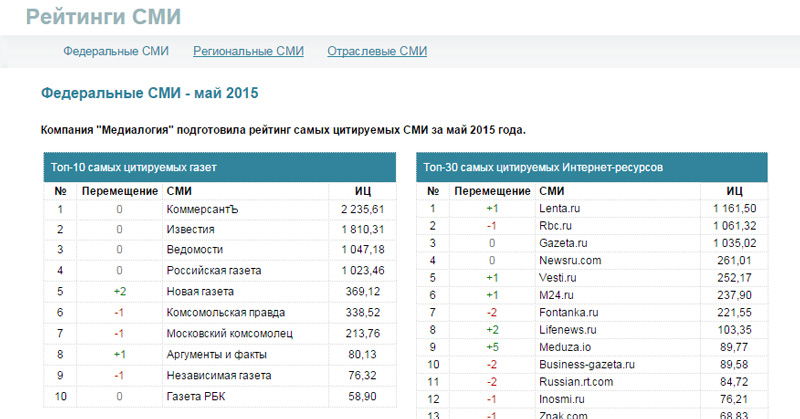
Task: Click the value 1 161,50
Action: pos(735,209)
